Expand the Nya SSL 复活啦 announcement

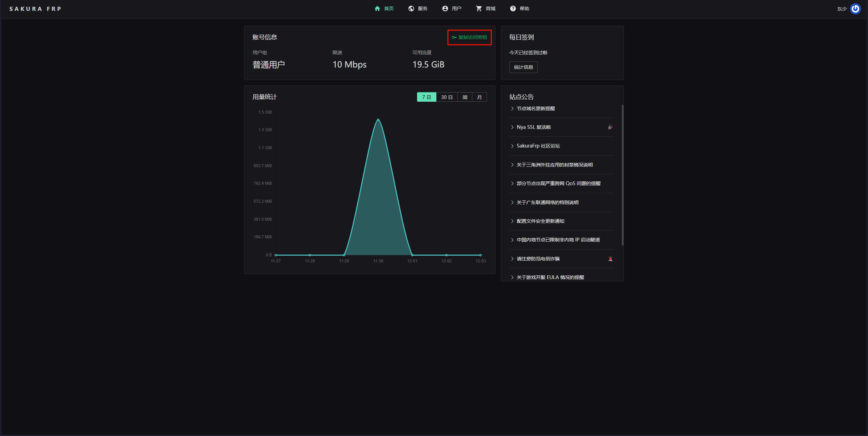pyautogui.click(x=534, y=127)
